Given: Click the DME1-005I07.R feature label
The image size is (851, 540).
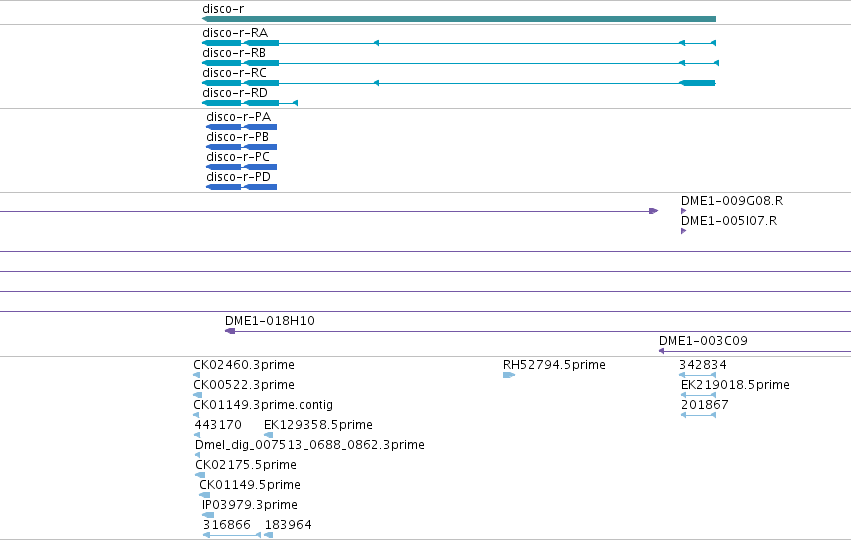Looking at the screenshot, I should [729, 221].
